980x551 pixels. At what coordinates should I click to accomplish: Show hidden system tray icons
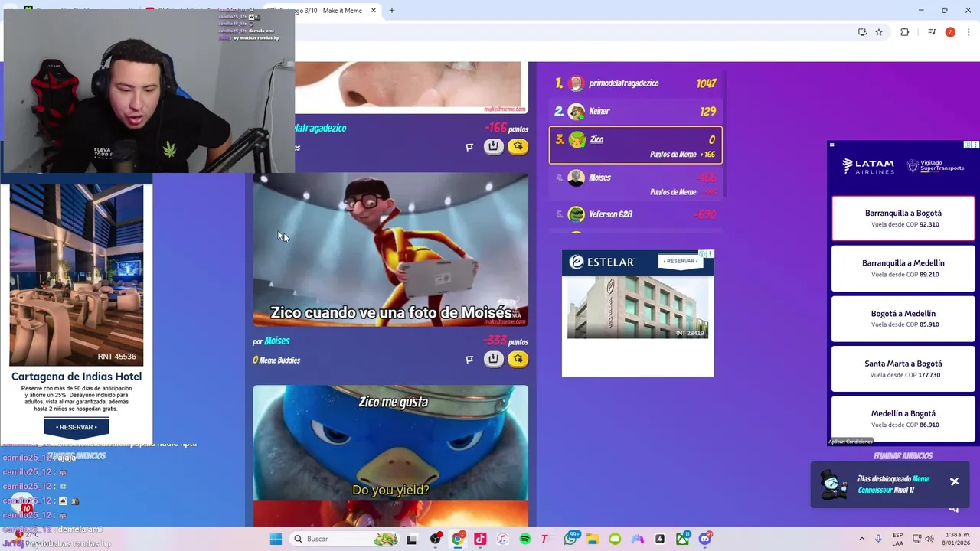[x=862, y=539]
